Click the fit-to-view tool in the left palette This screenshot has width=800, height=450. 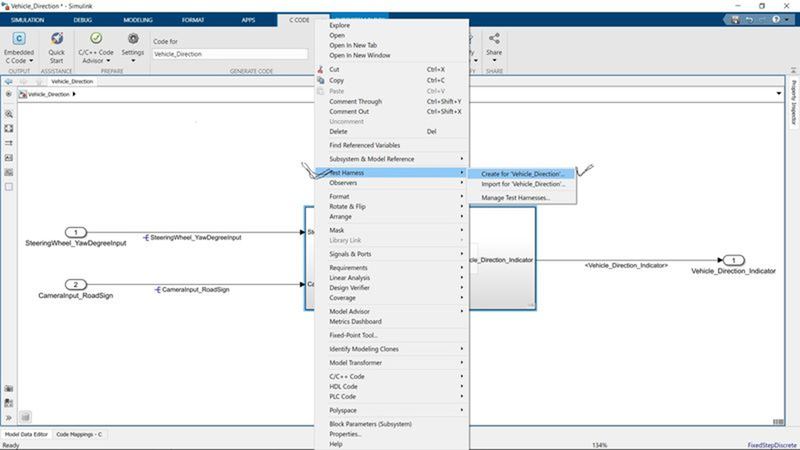[x=9, y=129]
